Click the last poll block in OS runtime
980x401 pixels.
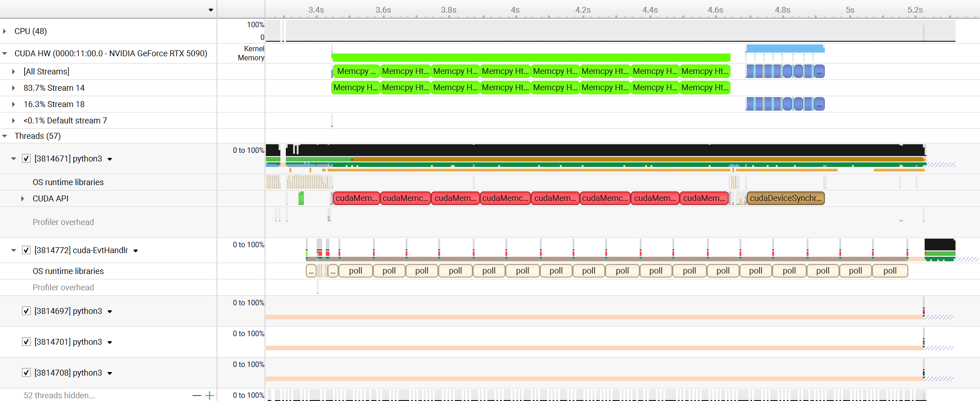(890, 271)
